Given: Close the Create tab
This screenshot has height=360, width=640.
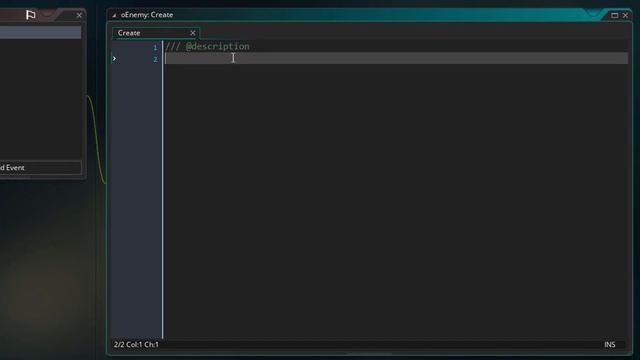Looking at the screenshot, I should point(193,33).
